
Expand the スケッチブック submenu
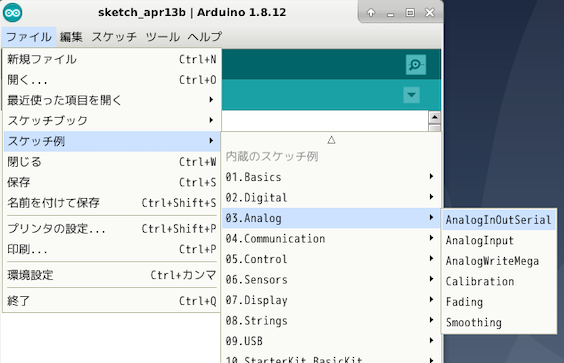click(112, 121)
